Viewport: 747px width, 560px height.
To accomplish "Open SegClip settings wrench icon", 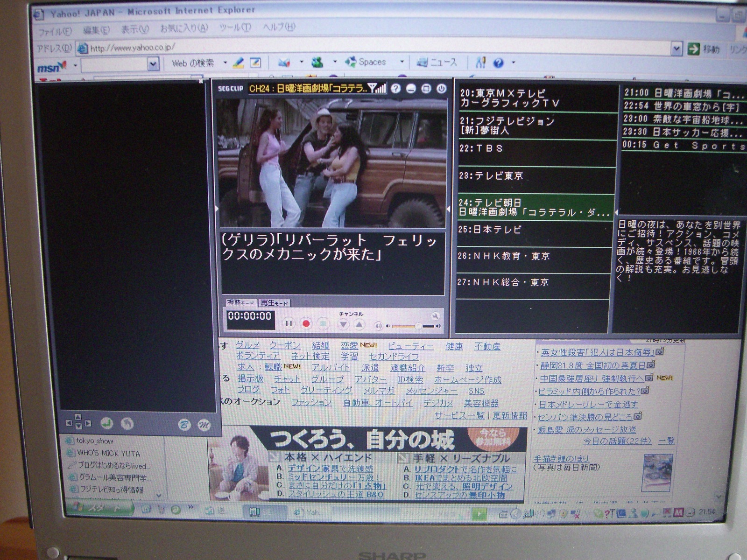I will tap(435, 316).
